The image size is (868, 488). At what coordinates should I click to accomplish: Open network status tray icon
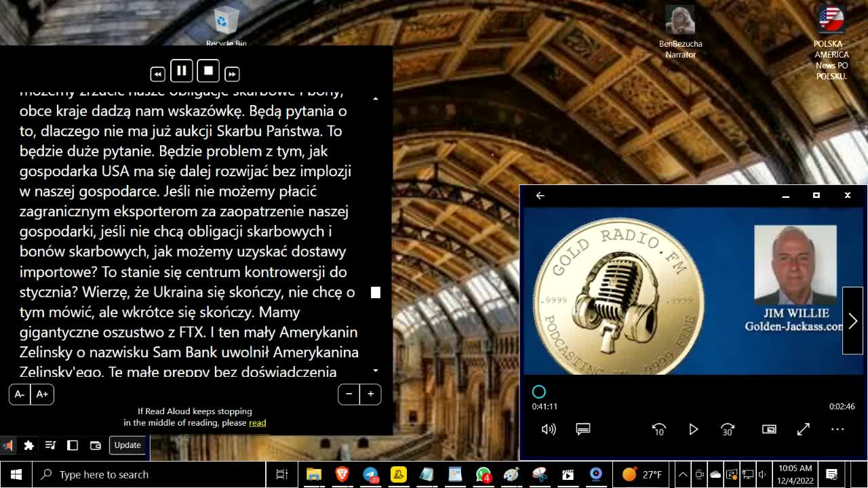(748, 474)
